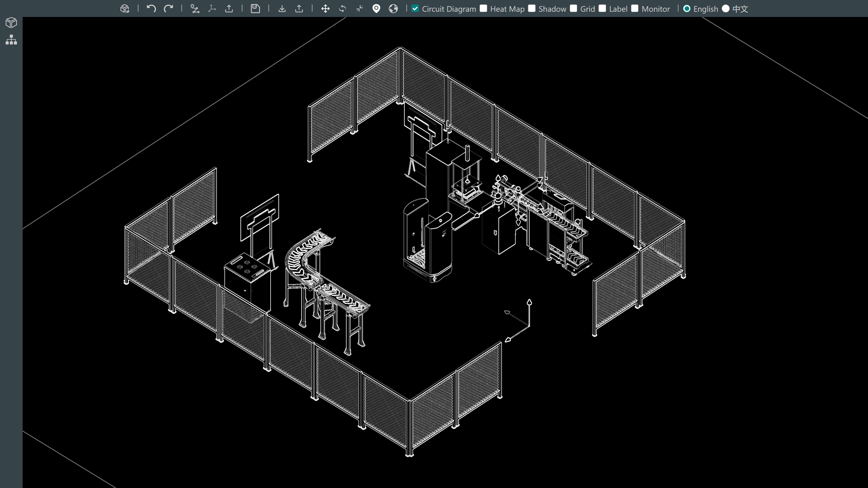Switch language to 中文 radio button
This screenshot has width=868, height=488.
click(x=726, y=9)
